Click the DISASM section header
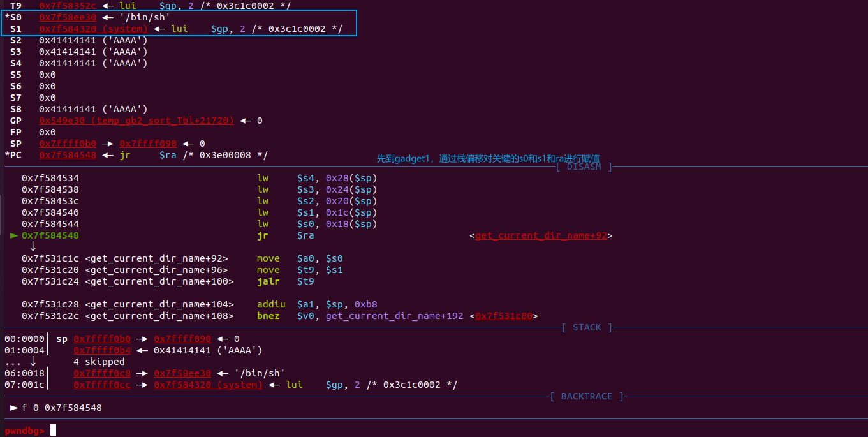This screenshot has height=437, width=868. [x=584, y=167]
